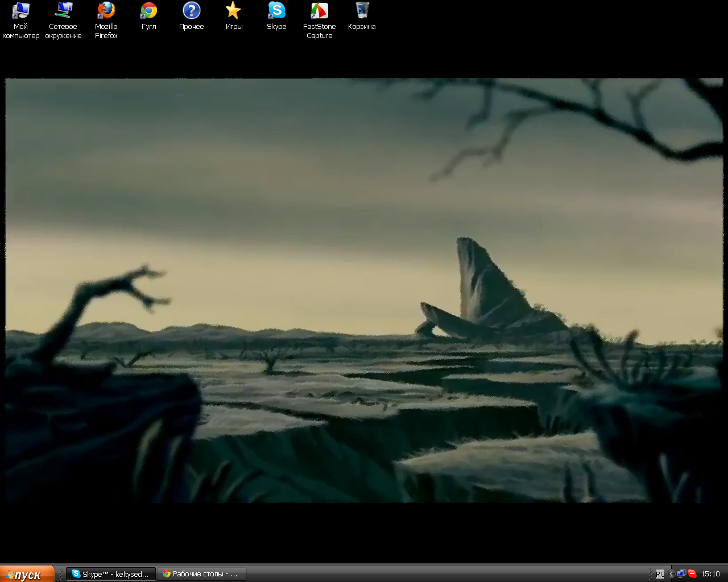Open the red Skype status tray icon

(692, 574)
